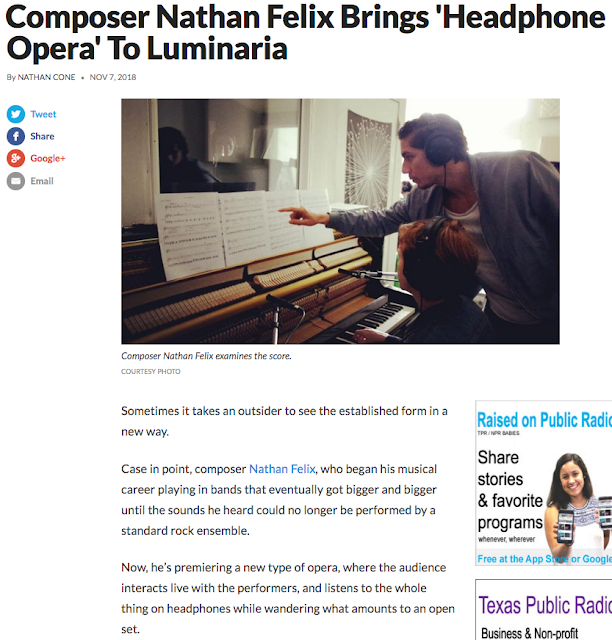
Task: Select the Share text link
Action: [42, 136]
